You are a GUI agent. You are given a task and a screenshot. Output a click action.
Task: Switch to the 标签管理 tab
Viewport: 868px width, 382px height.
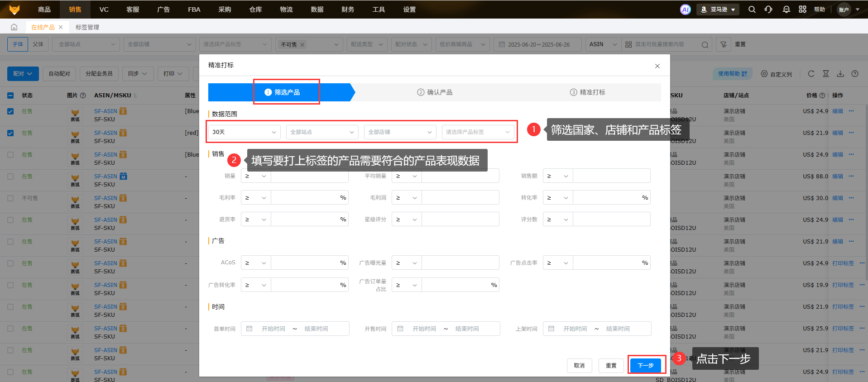[x=87, y=27]
